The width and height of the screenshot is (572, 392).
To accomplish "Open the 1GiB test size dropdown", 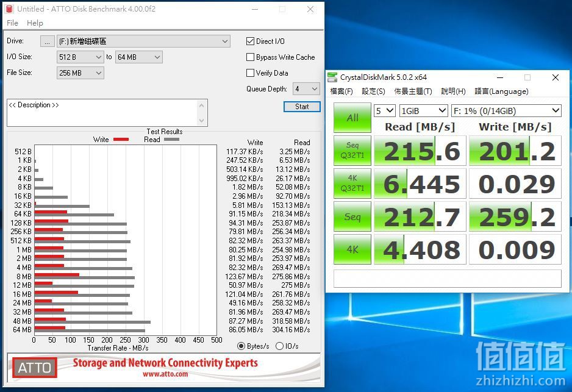I will click(424, 110).
